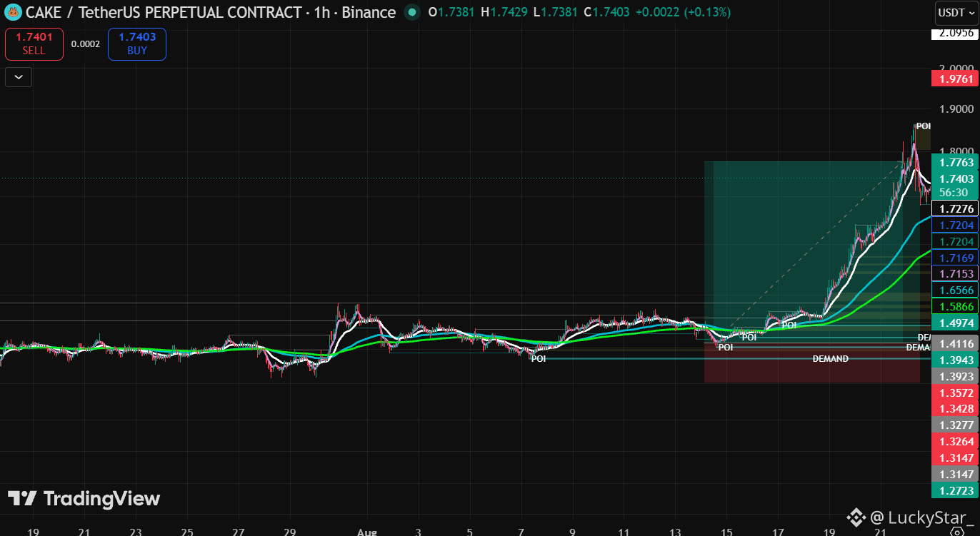This screenshot has height=536, width=980.
Task: Click the Aug label on time axis
Action: coord(367,532)
